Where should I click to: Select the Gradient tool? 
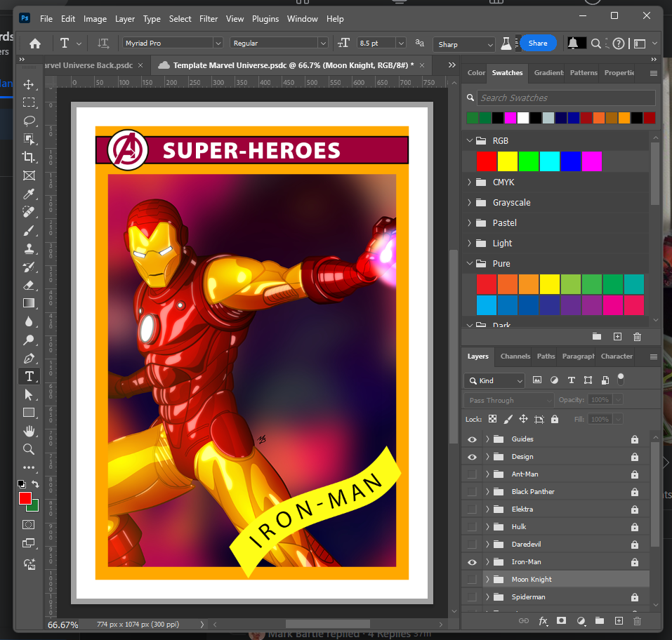click(29, 303)
